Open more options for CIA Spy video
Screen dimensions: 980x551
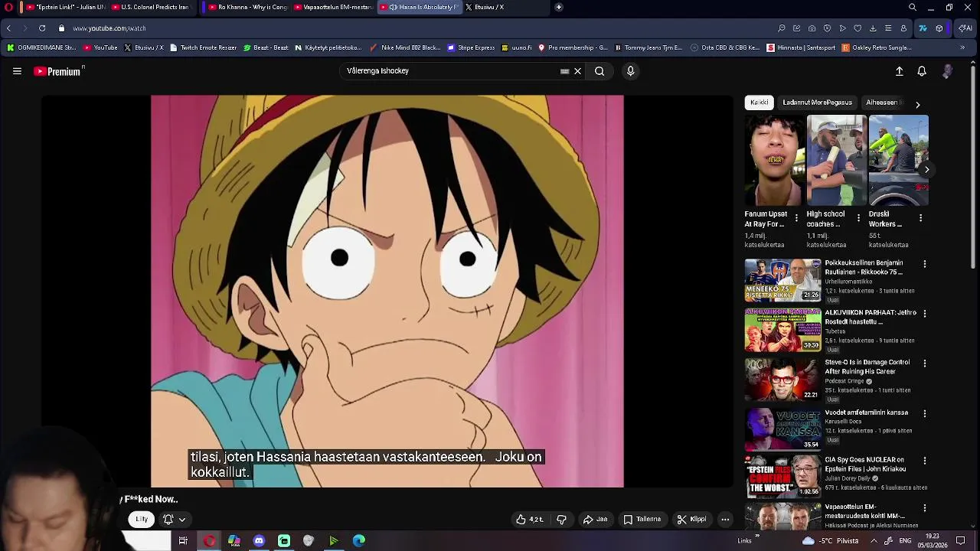925,461
